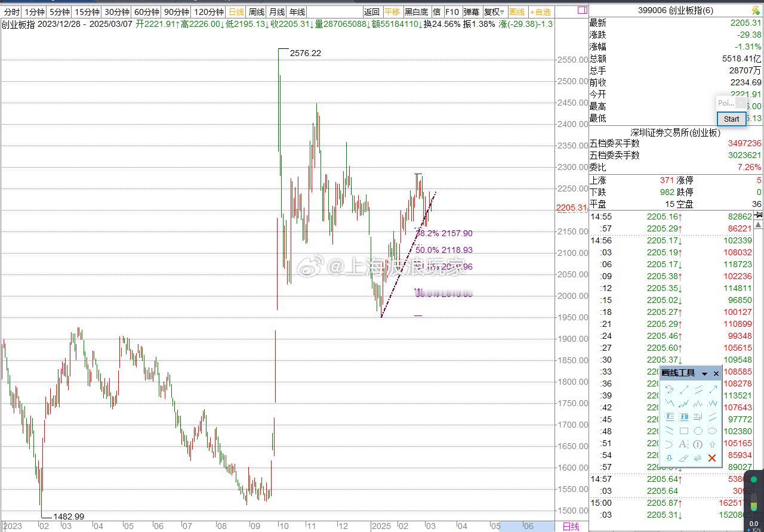Select the ellipse drawing tool
The image size is (764, 532).
point(713,431)
